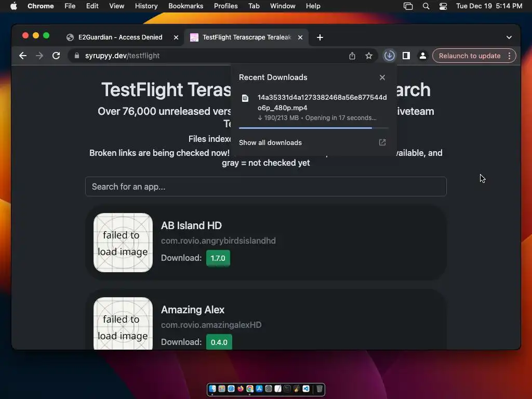Screen dimensions: 532x399
Task: Open the Trash in the Dock
Action: 320,389
